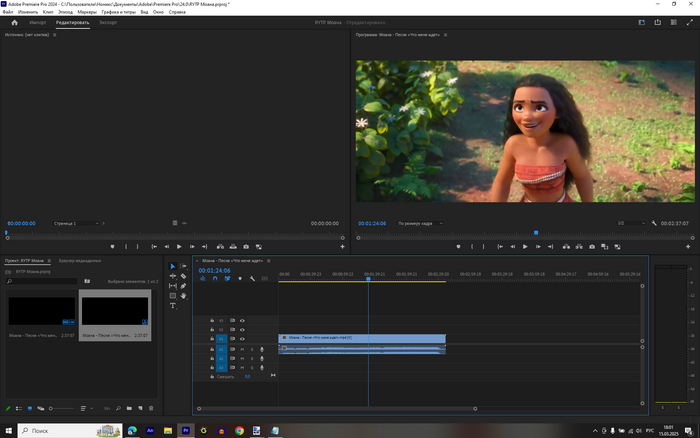Viewport: 700px width, 438px height.
Task: Create new item in Project panel
Action: 140,409
